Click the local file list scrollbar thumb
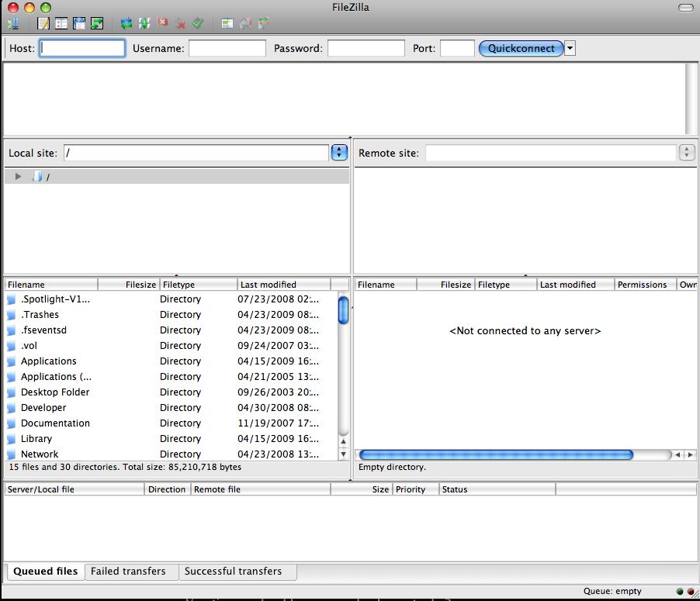This screenshot has width=700, height=601. coord(343,310)
